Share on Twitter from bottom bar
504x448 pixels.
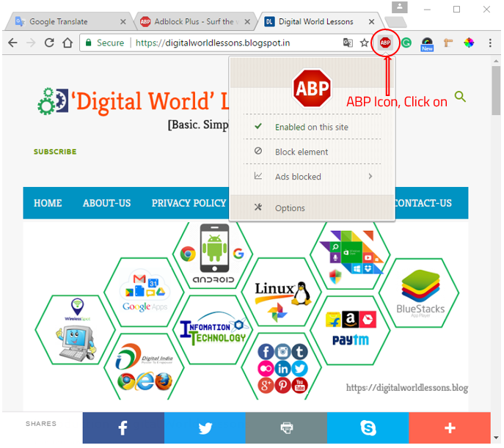click(x=205, y=427)
